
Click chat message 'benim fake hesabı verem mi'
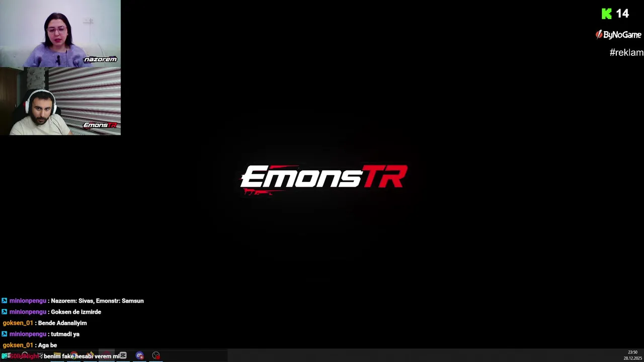click(x=82, y=356)
